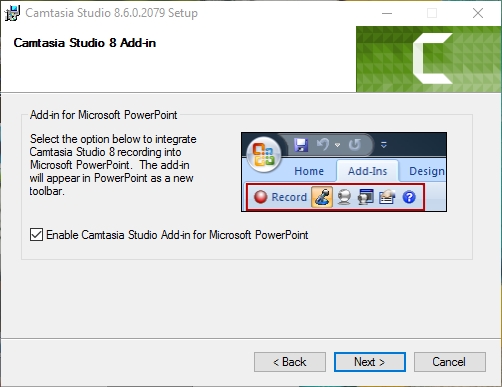Click the 'Add-in for Microsoft PowerPoint' group label
The height and width of the screenshot is (387, 502).
tap(103, 115)
